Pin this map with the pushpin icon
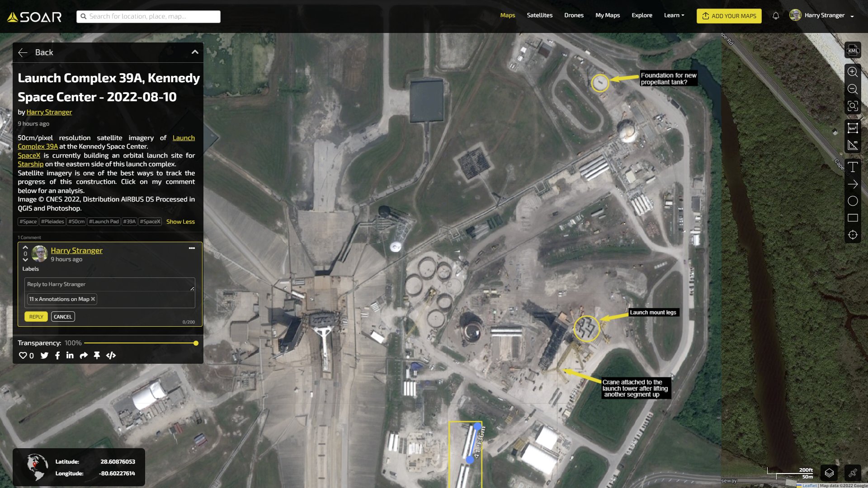Screen dimensions: 868x488 tap(97, 356)
